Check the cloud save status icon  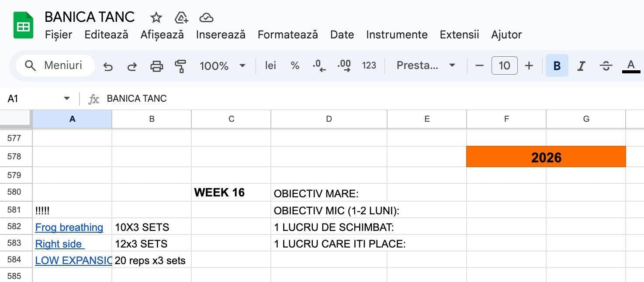206,17
